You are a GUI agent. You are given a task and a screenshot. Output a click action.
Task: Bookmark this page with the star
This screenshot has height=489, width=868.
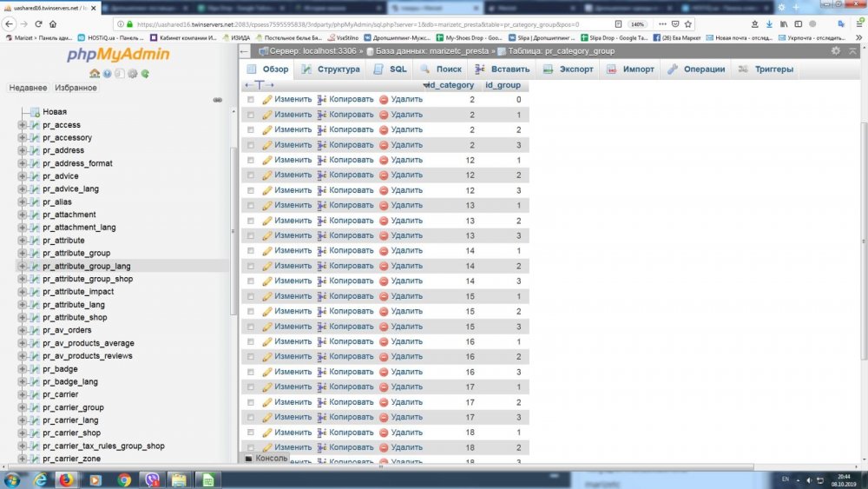click(688, 23)
